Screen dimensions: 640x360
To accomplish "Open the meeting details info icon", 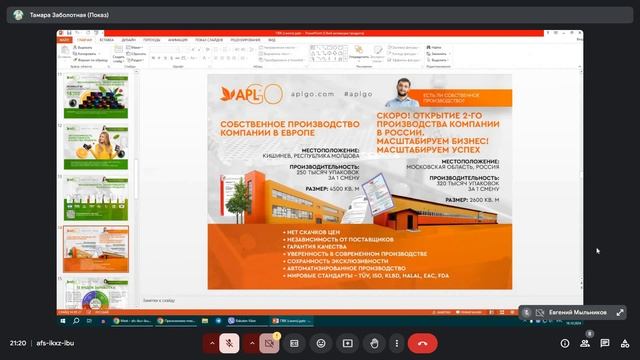I will tap(565, 343).
